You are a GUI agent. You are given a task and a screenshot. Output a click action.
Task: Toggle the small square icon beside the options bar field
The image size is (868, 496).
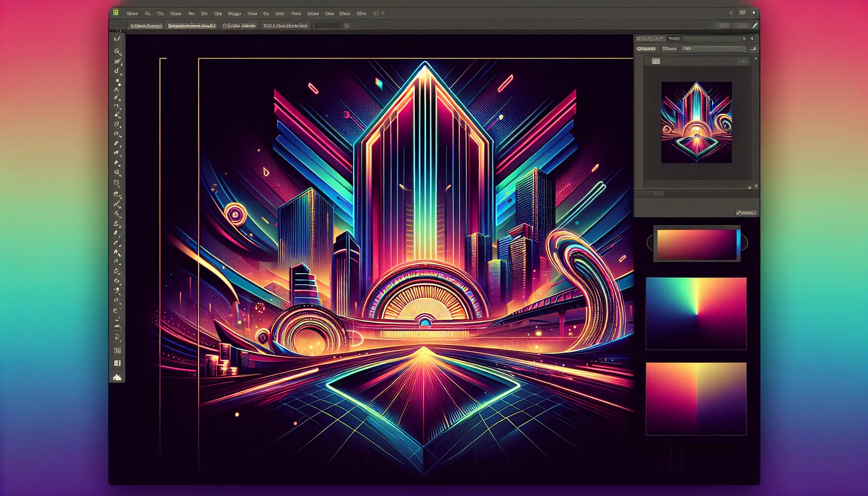[347, 25]
